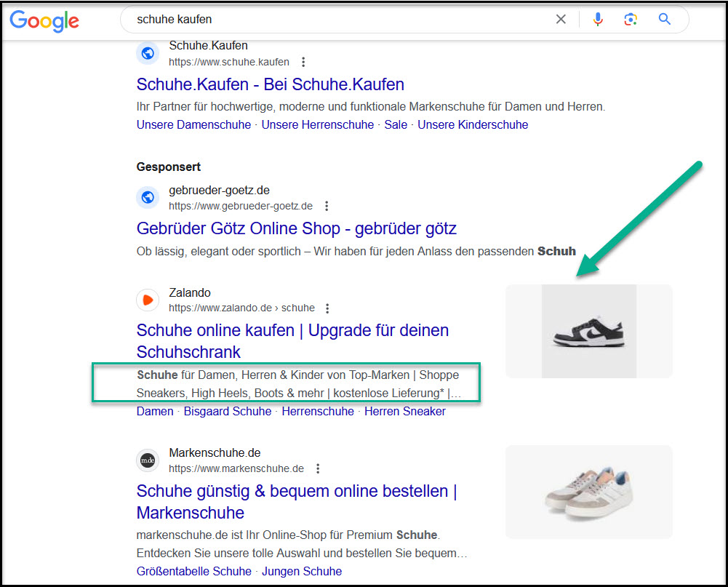Open more options dots beside markenschuhe.de URL
Screen dimensions: 728x587
pos(318,468)
